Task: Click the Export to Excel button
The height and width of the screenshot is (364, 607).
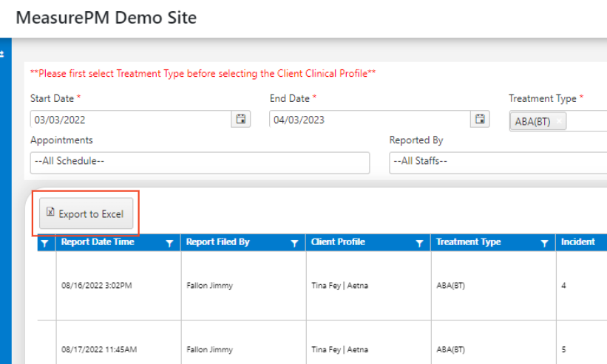Action: coord(86,213)
